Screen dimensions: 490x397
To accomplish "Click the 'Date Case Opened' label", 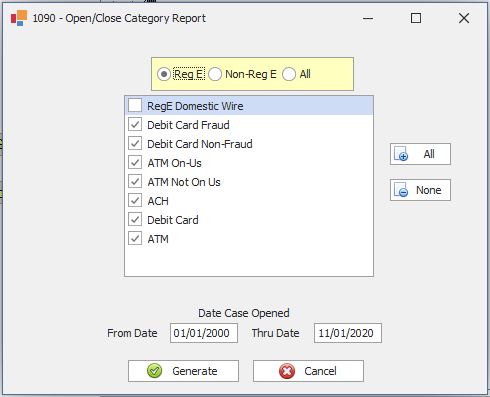I will [244, 313].
